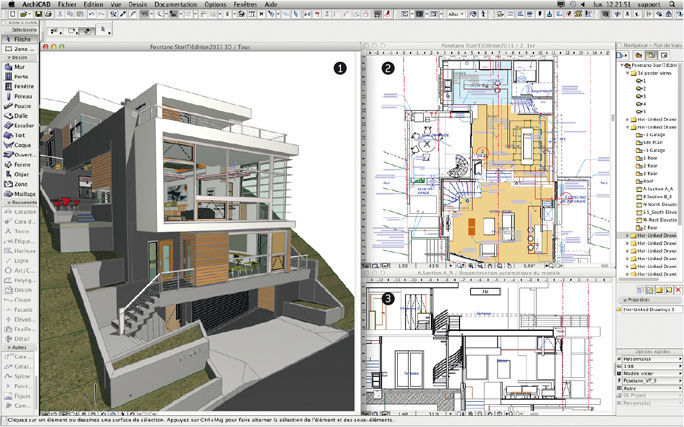The width and height of the screenshot is (684, 427).
Task: Open the Fenêtres menu
Action: click(246, 4)
